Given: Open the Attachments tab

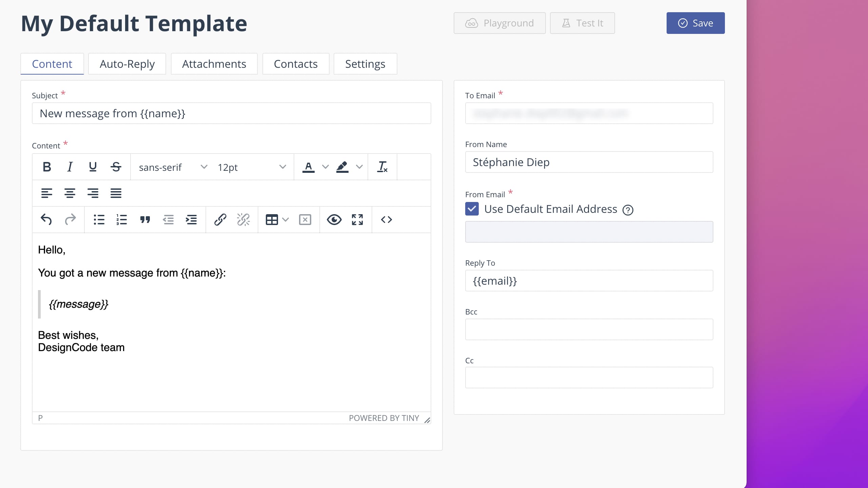Looking at the screenshot, I should (x=214, y=64).
